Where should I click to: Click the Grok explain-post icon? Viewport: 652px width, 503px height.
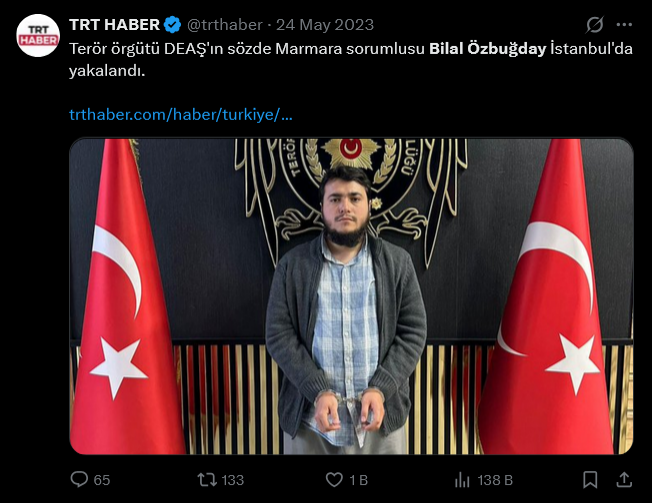(595, 25)
